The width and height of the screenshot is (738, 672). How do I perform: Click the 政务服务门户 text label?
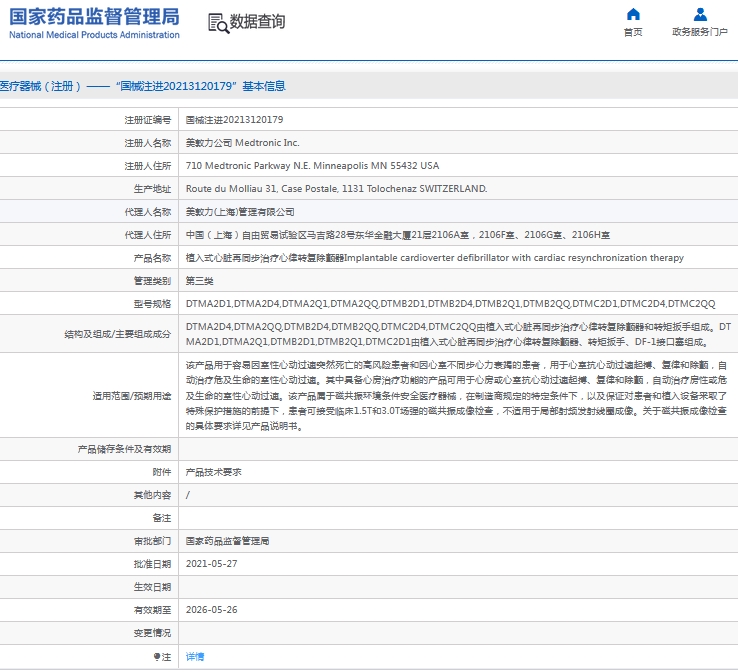pos(700,32)
